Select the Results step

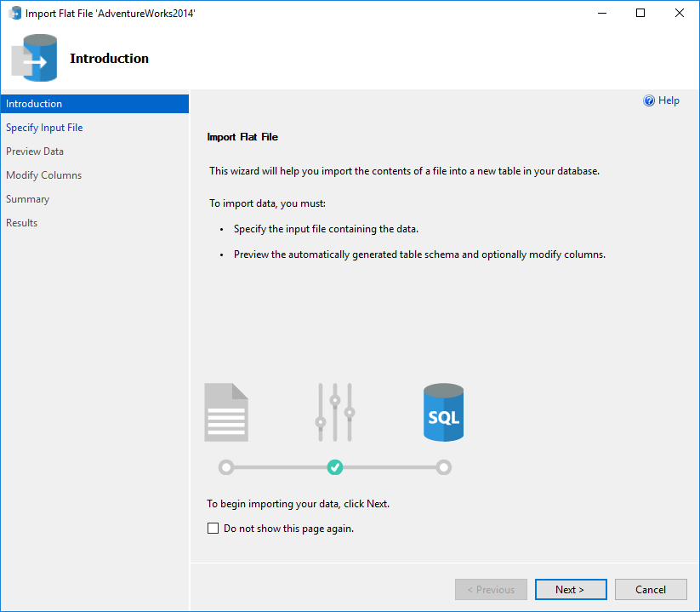click(x=21, y=222)
